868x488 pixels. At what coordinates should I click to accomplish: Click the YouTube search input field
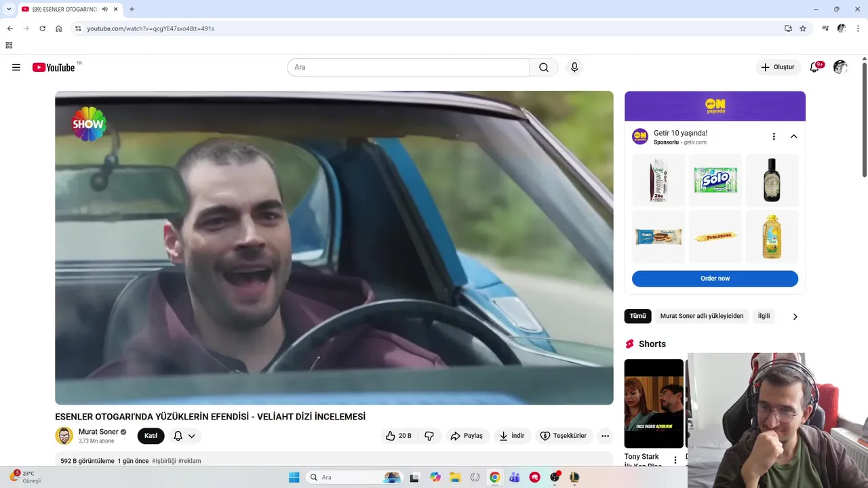point(409,67)
